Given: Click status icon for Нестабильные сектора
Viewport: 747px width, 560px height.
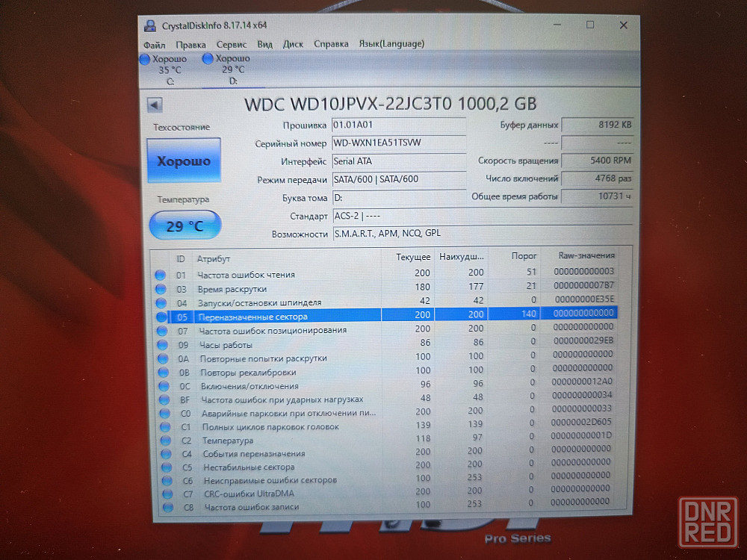Looking at the screenshot, I should click(167, 467).
